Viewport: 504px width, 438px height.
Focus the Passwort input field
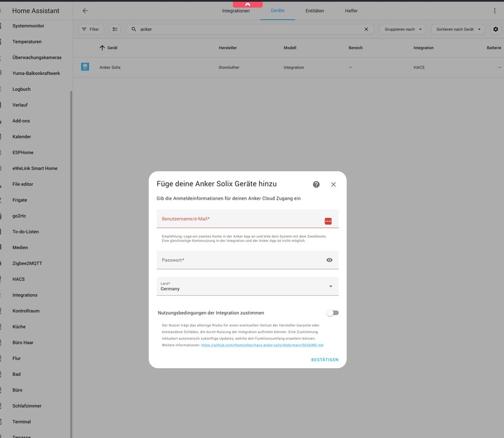click(247, 260)
